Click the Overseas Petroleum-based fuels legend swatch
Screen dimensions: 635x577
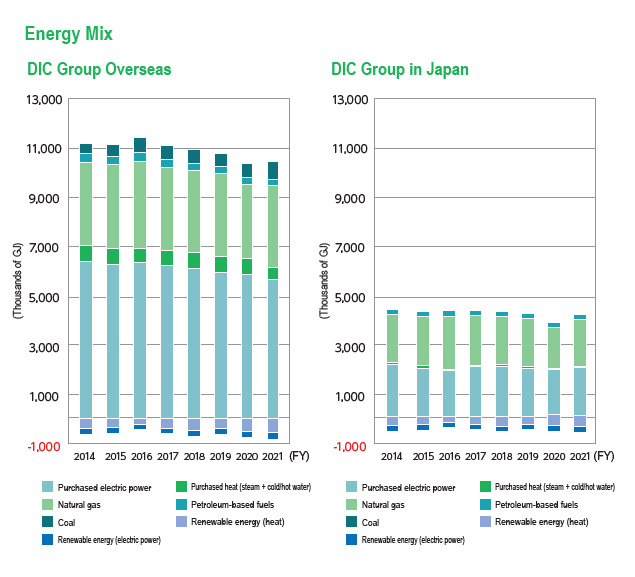pos(181,504)
